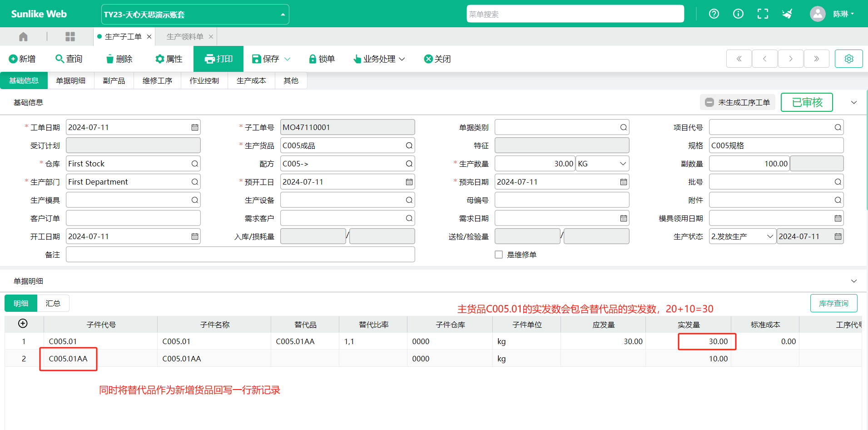Switch detail view to 明细
This screenshot has height=430, width=868.
(x=21, y=303)
